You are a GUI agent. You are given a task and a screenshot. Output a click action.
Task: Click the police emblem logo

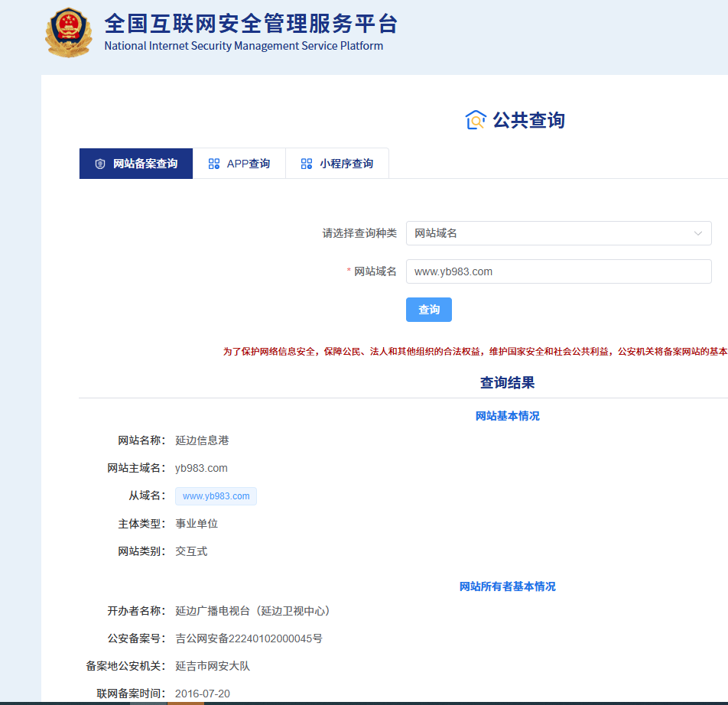tap(68, 32)
